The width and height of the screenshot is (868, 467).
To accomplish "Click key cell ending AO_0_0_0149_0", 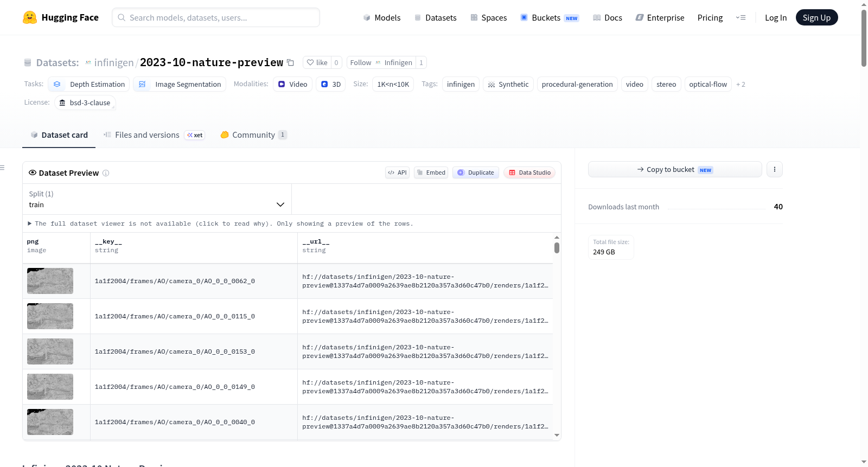I will (x=194, y=387).
